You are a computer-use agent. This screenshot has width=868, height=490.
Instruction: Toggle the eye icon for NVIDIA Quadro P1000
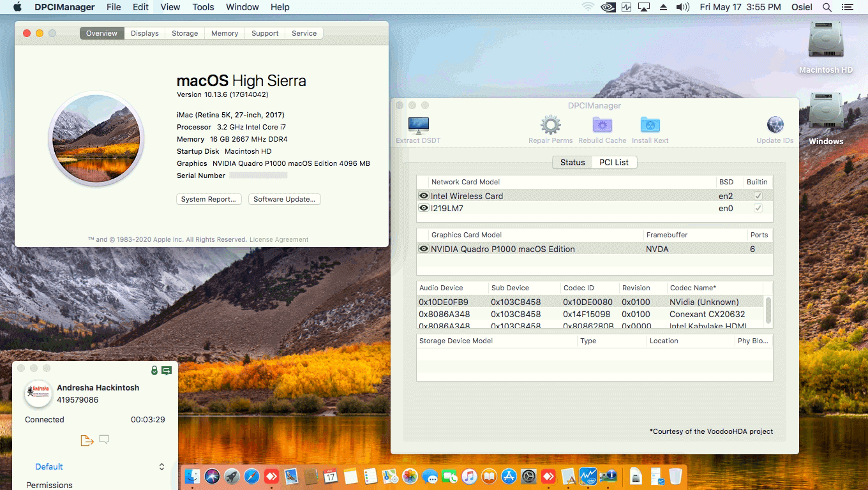click(x=423, y=249)
